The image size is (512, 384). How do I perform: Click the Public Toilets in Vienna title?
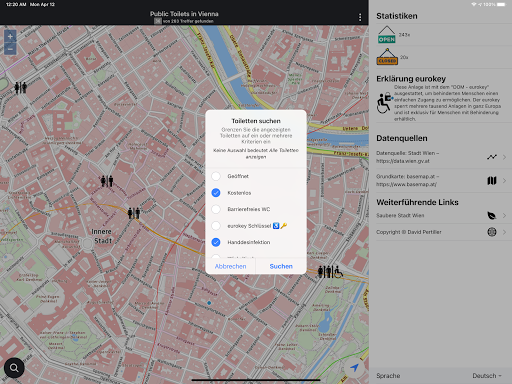[x=184, y=14]
